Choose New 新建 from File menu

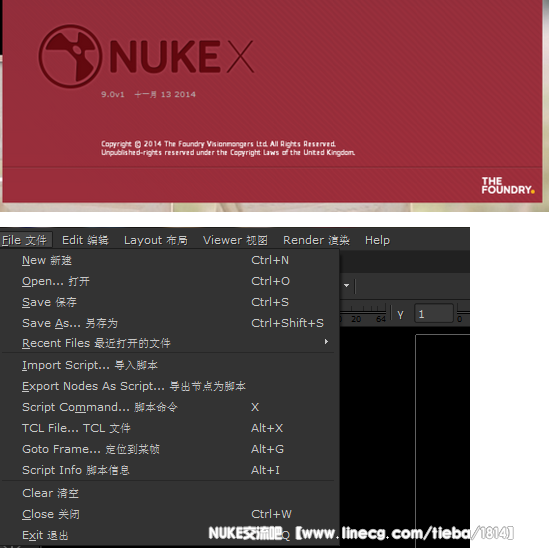coord(168,260)
